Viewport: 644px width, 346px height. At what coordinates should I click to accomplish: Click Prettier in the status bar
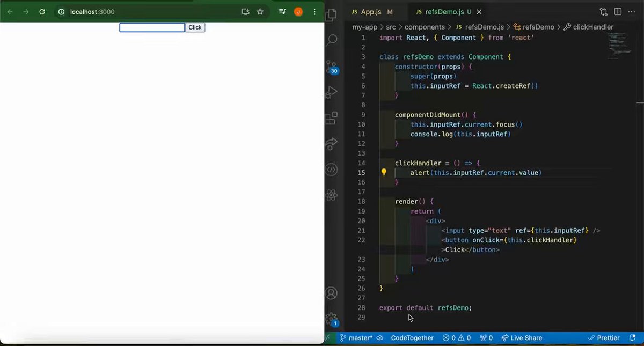click(x=604, y=338)
